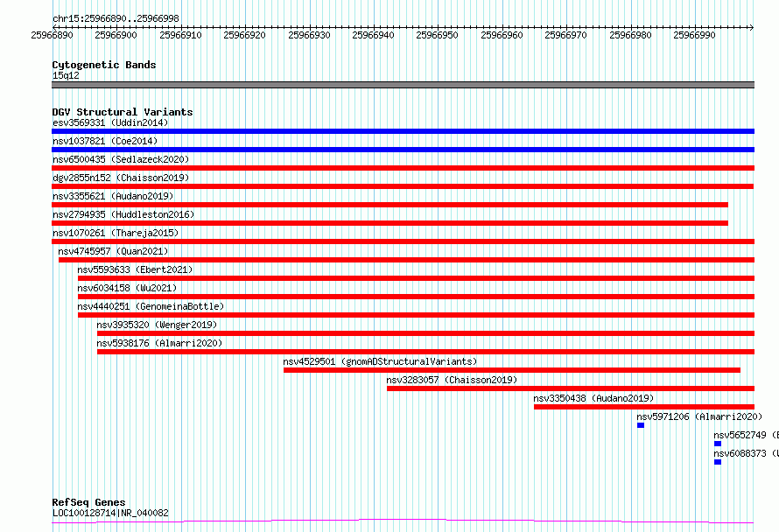Click ruler position 25966910
This screenshot has height=532, width=779.
180,35
